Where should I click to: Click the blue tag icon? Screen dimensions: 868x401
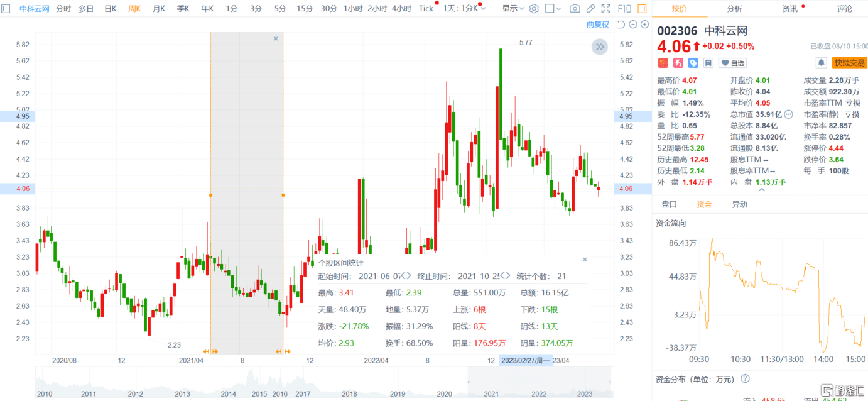(x=693, y=63)
